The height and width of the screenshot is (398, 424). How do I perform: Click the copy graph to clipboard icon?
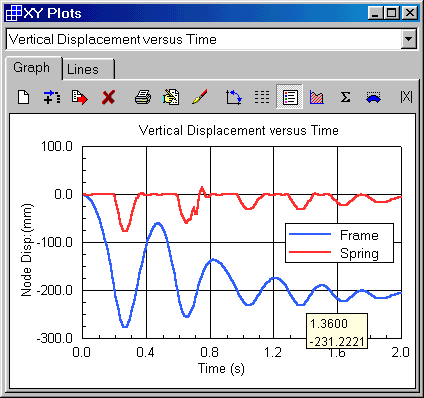[171, 97]
